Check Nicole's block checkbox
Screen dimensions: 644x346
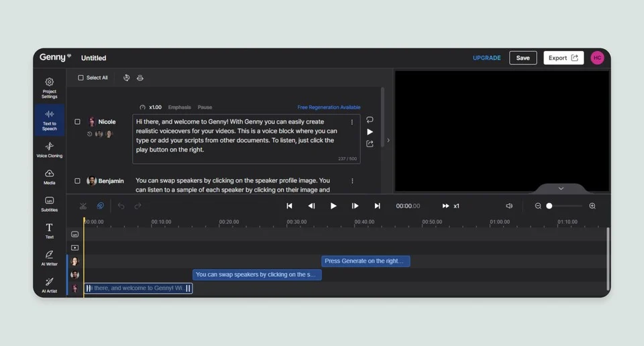77,121
